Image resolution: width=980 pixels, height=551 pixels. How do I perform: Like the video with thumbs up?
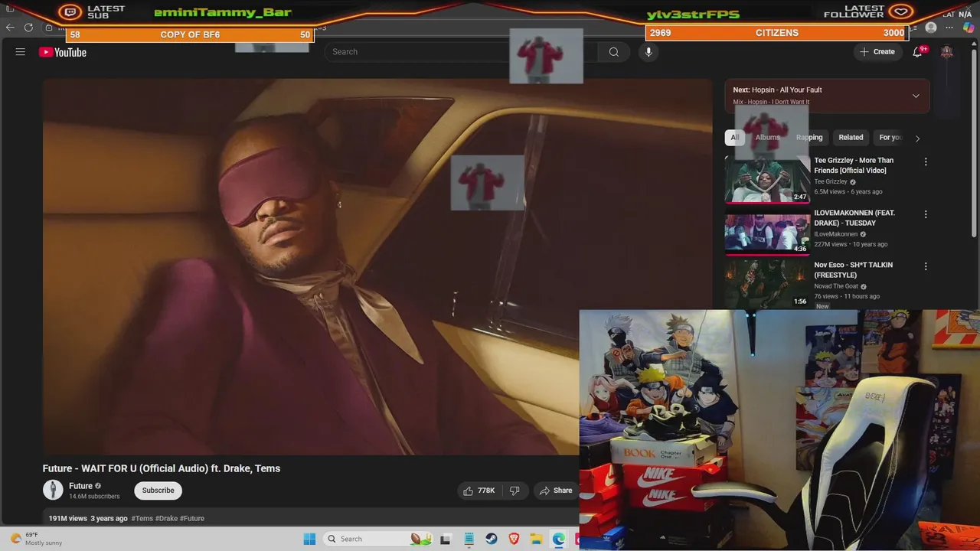479,491
